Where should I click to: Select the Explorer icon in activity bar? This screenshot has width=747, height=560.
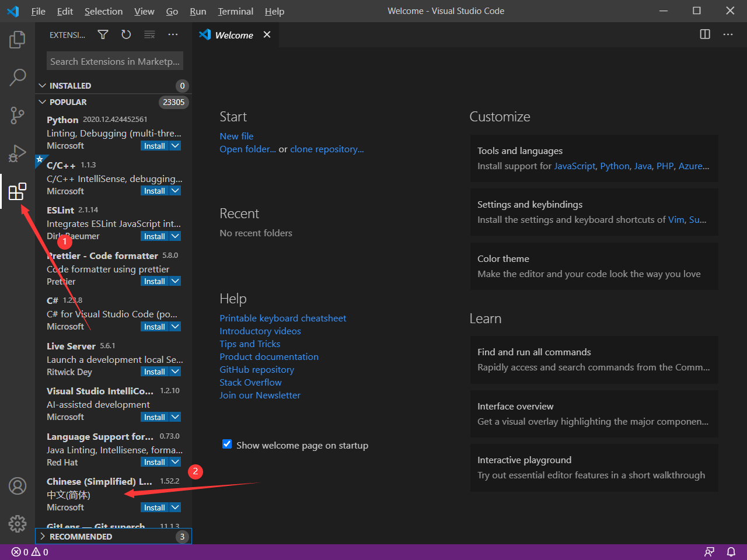17,39
